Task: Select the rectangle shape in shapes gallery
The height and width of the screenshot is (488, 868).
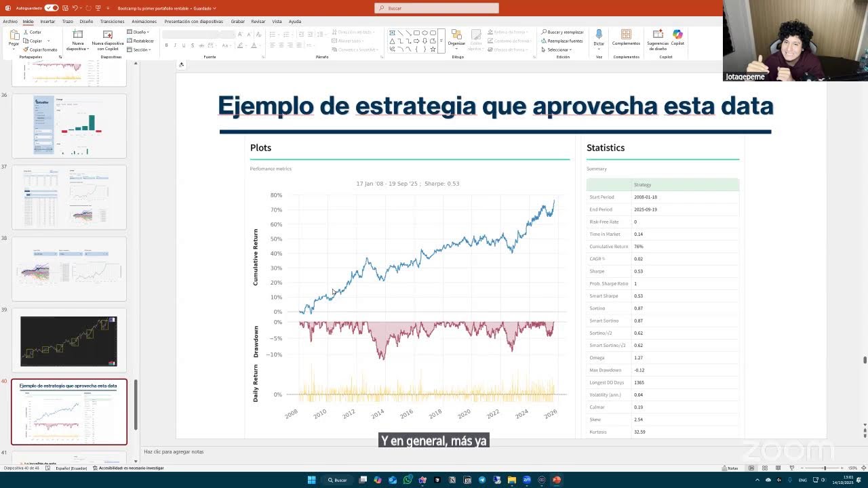Action: (x=416, y=33)
